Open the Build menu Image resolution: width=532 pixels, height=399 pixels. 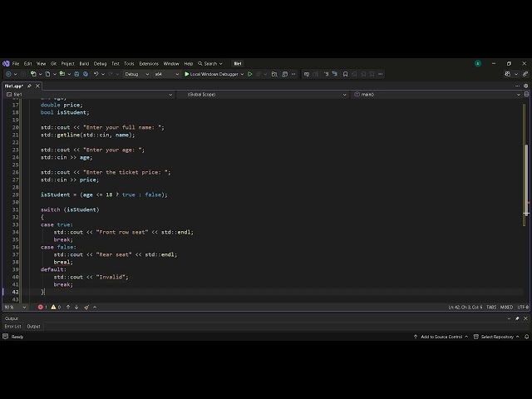(84, 63)
